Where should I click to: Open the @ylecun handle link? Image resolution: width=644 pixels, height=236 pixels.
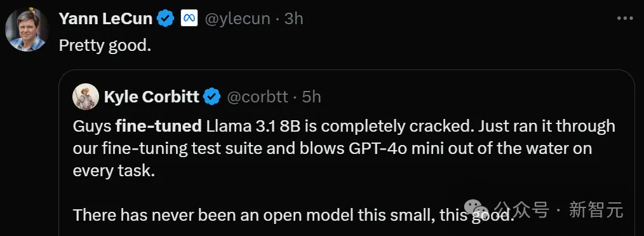pyautogui.click(x=237, y=19)
